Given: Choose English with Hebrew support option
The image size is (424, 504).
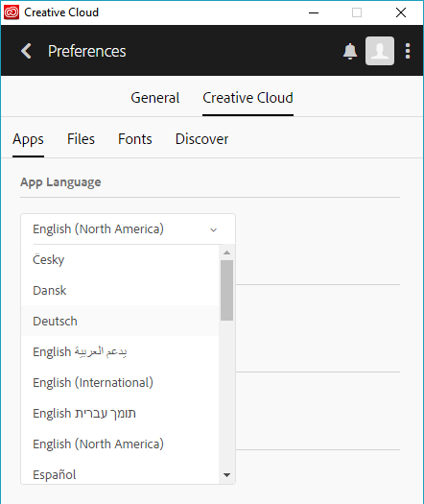Looking at the screenshot, I should click(x=120, y=413).
